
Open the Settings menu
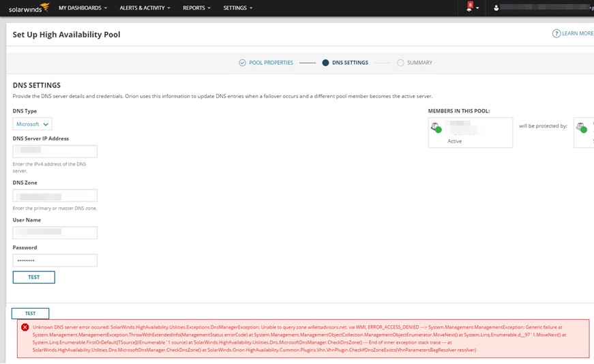[x=237, y=8]
